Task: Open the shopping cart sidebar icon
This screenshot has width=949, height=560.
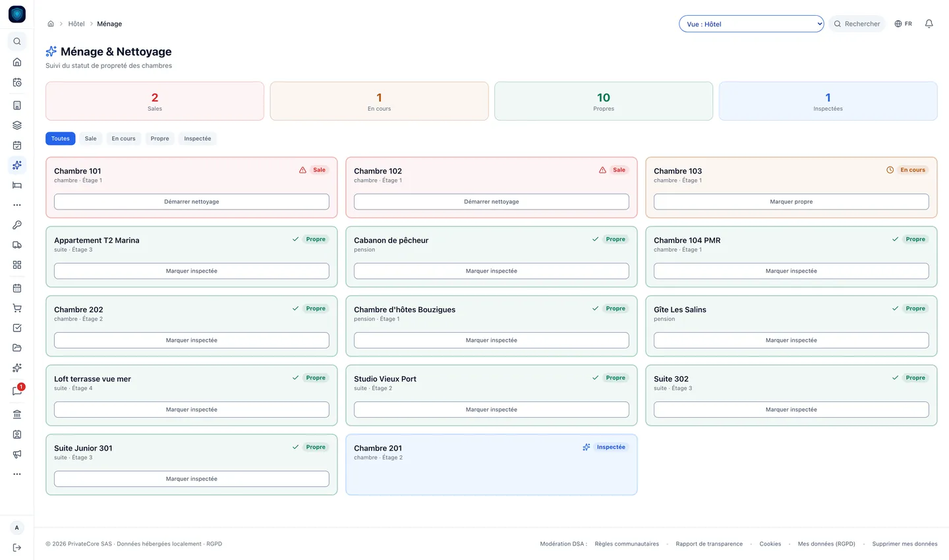Action: tap(17, 308)
